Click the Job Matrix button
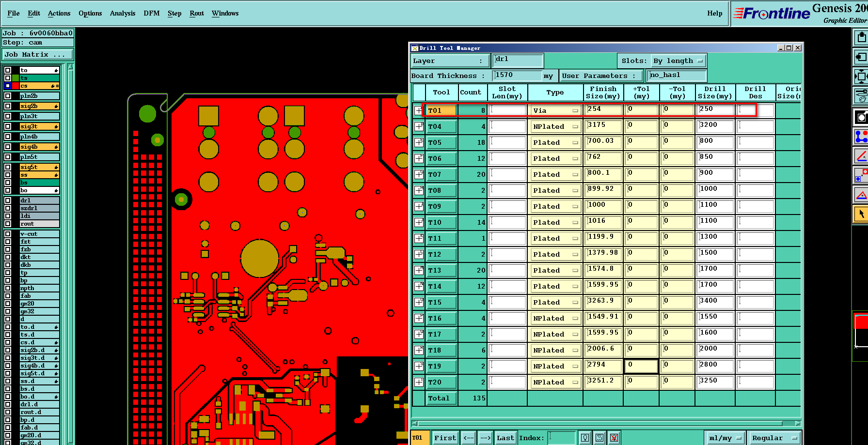Image resolution: width=868 pixels, height=445 pixels. pos(37,55)
